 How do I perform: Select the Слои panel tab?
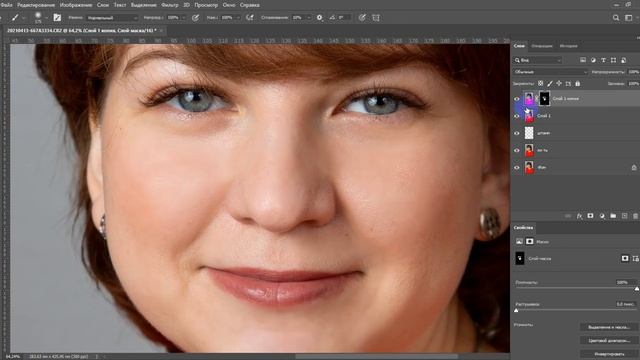click(519, 46)
